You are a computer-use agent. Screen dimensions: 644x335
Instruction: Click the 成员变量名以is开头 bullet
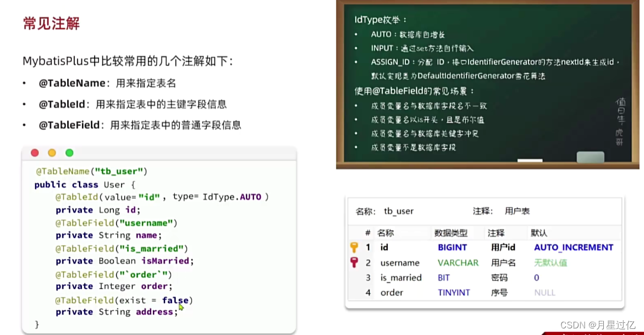point(427,120)
